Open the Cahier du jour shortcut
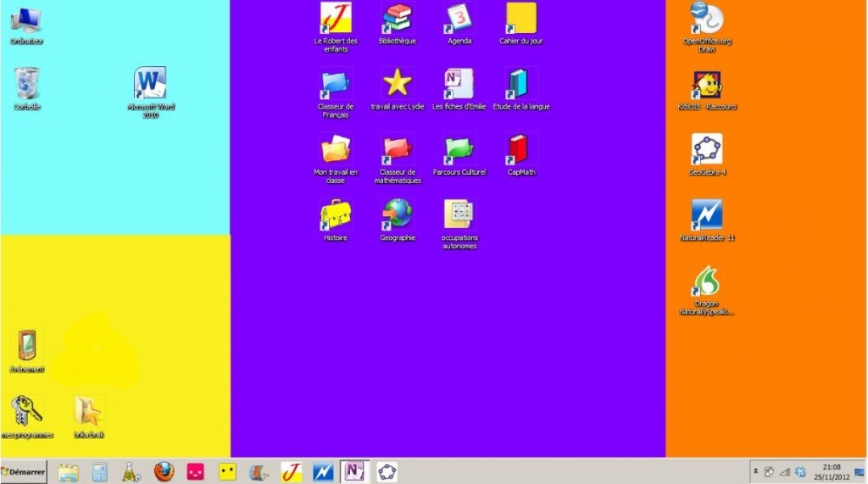The image size is (868, 484). point(520,19)
